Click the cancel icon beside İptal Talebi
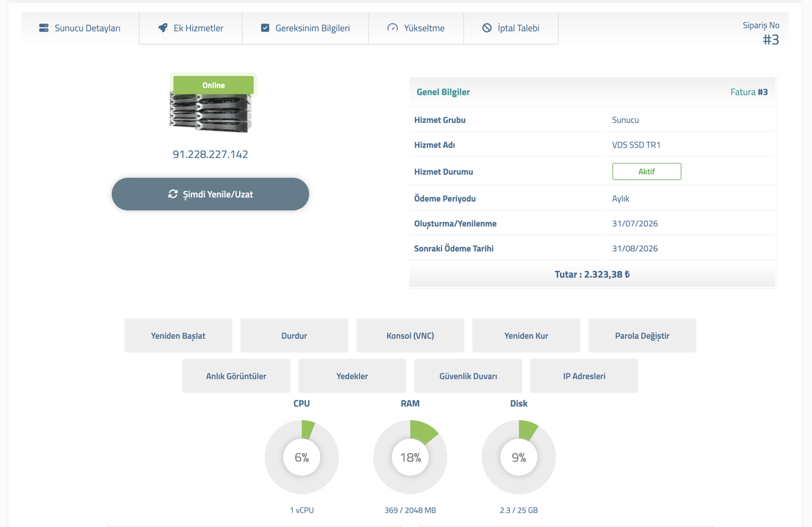The width and height of the screenshot is (812, 527). pyautogui.click(x=487, y=28)
